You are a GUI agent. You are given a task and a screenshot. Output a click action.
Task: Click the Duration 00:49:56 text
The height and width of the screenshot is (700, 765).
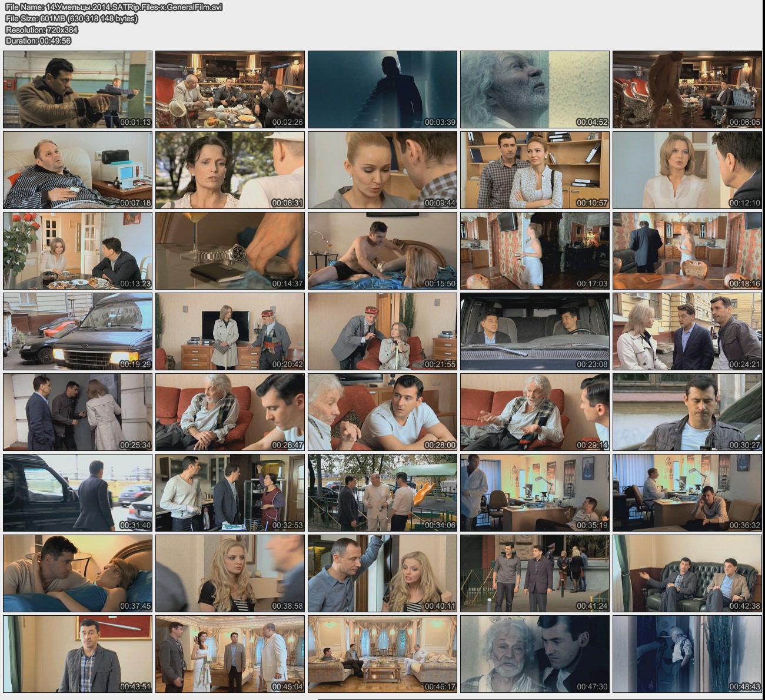(38, 41)
